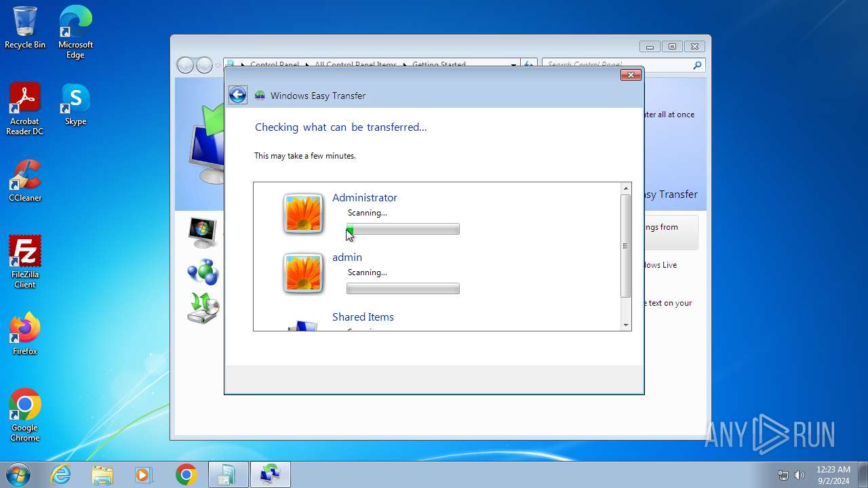Open the Skype desktop shortcut
Image resolution: width=868 pixels, height=488 pixels.
coord(75,104)
